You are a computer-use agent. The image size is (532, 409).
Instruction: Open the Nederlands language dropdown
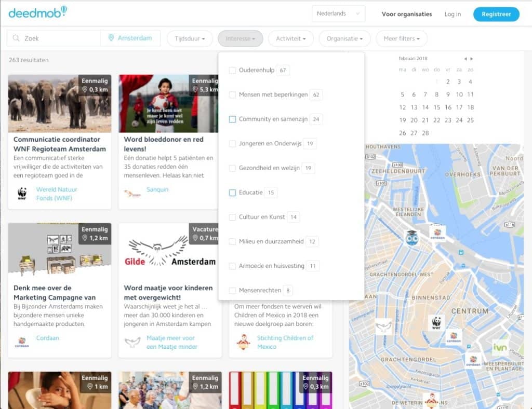[x=338, y=13]
